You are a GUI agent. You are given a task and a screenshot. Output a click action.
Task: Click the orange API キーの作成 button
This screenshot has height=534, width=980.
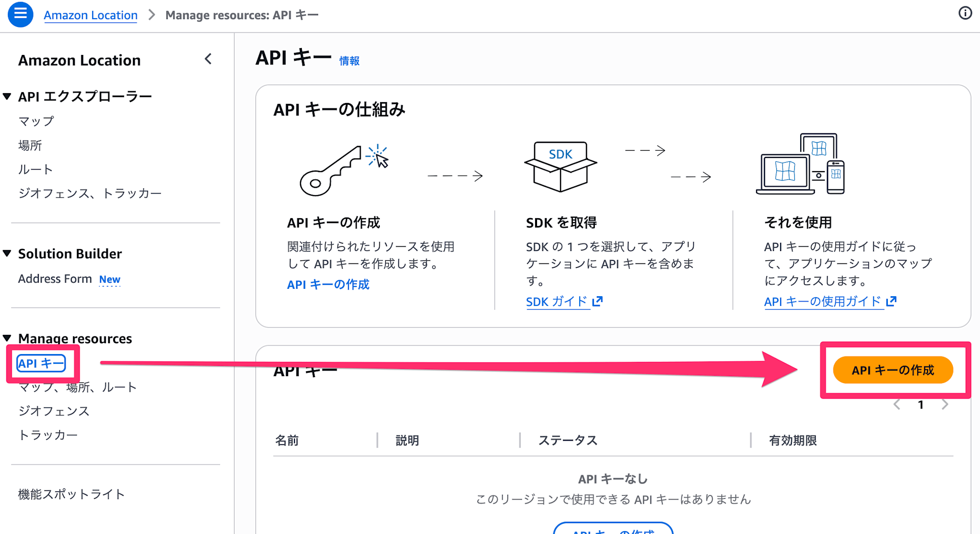(x=894, y=370)
